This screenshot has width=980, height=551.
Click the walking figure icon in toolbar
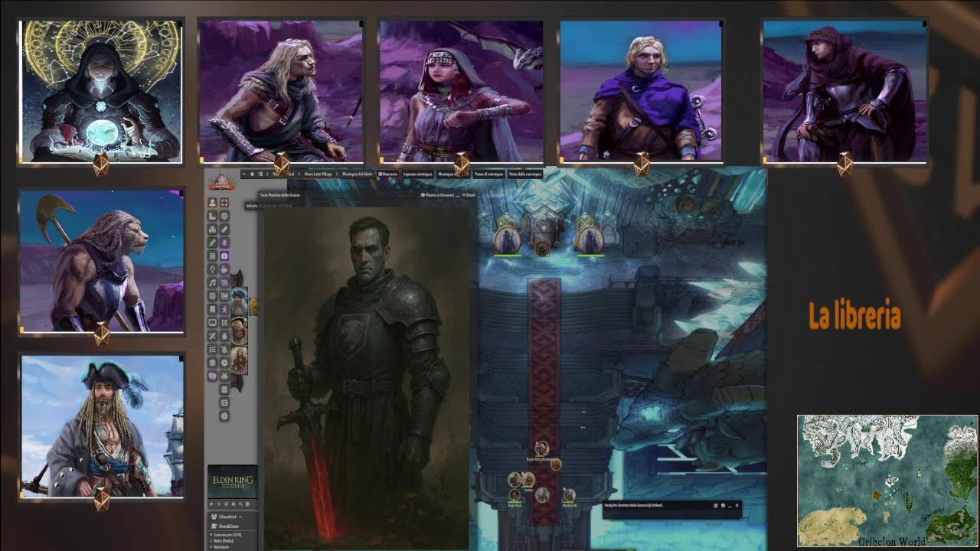[224, 309]
